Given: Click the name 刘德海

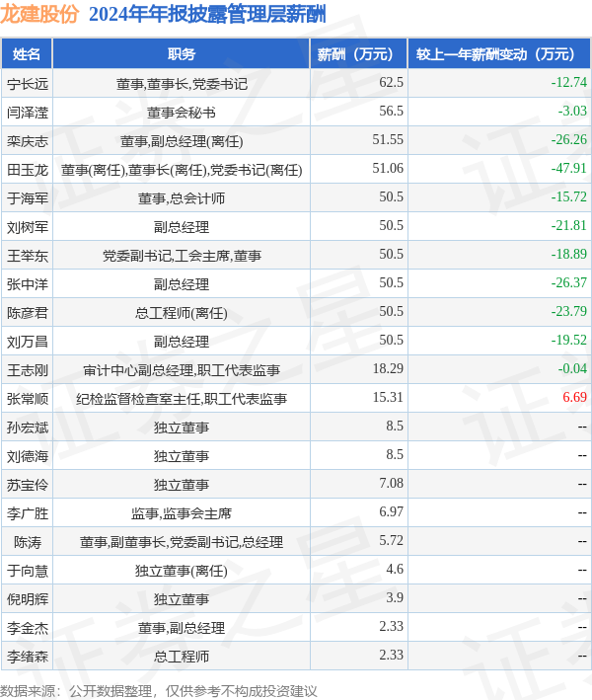Looking at the screenshot, I should [x=28, y=456].
